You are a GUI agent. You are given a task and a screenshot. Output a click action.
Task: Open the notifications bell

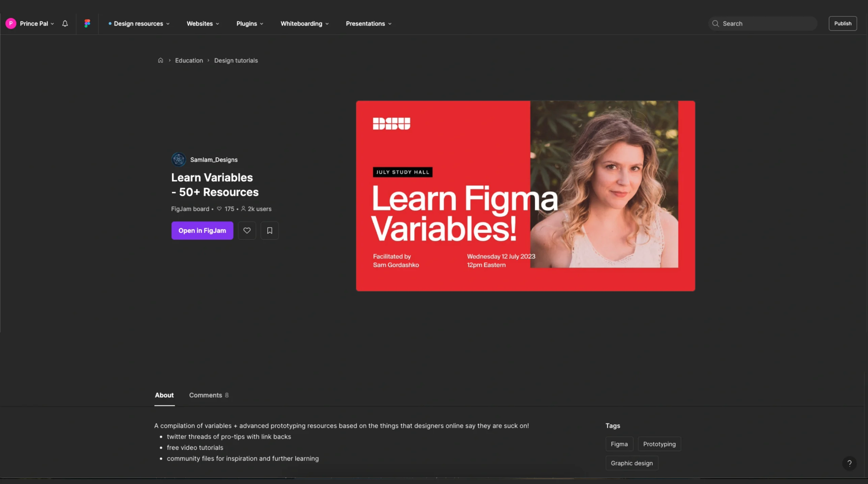coord(65,23)
